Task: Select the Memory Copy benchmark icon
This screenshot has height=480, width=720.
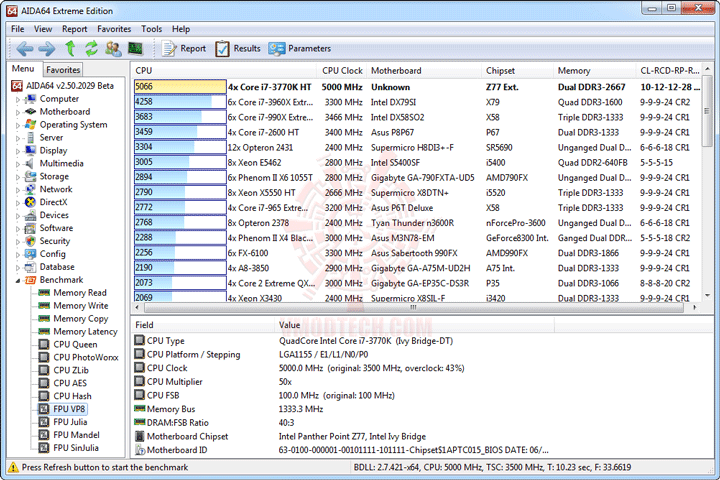Action: click(x=44, y=318)
